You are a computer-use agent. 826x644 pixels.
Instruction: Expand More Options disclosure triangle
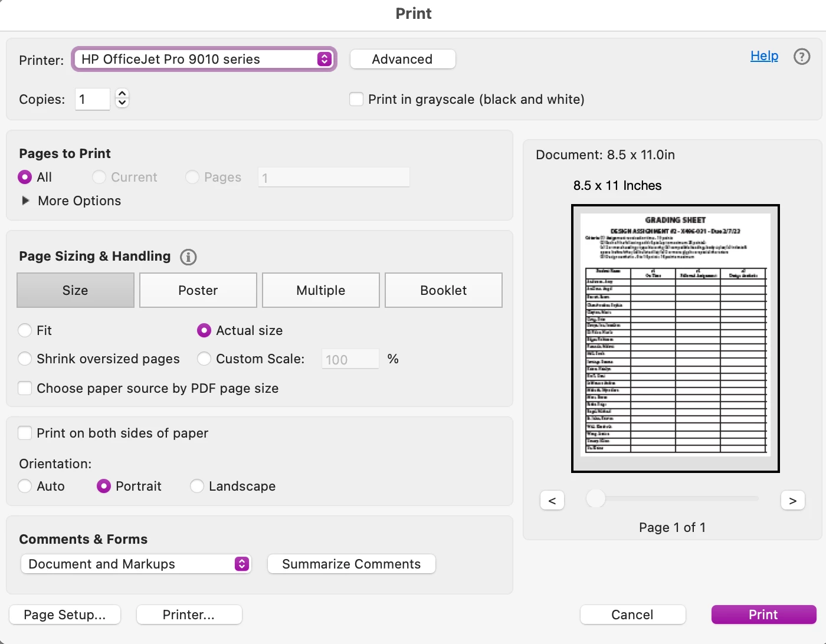25,201
